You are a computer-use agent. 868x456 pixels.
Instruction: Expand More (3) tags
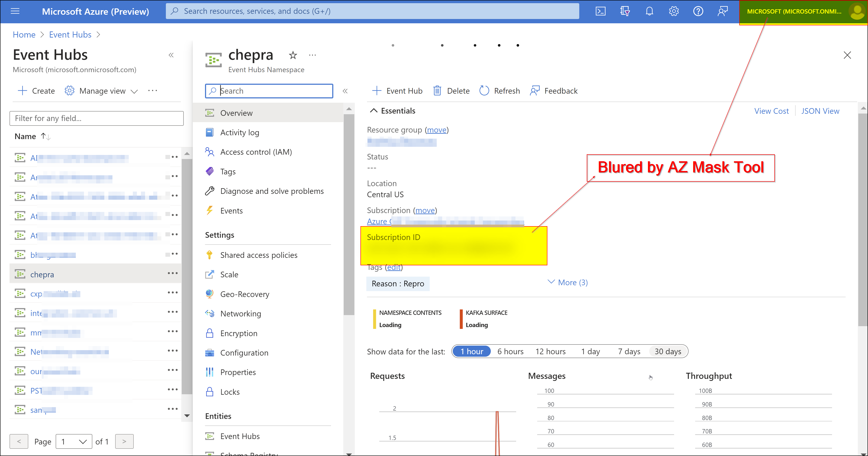568,283
